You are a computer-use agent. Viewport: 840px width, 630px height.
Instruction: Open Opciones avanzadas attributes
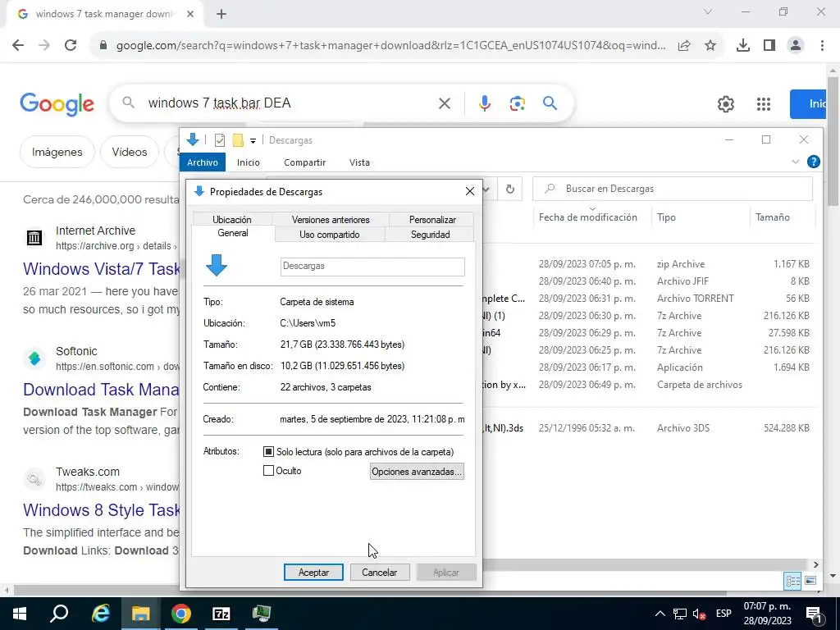pyautogui.click(x=417, y=472)
